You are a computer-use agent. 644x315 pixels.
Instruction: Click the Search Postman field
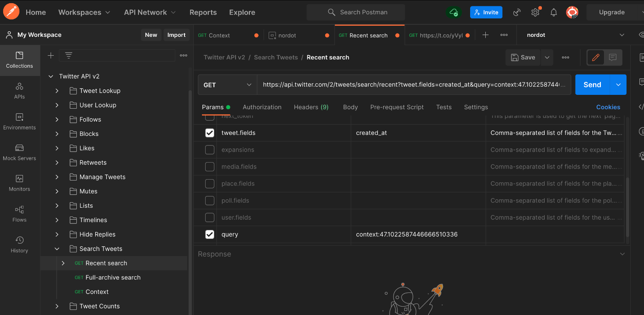(x=356, y=12)
